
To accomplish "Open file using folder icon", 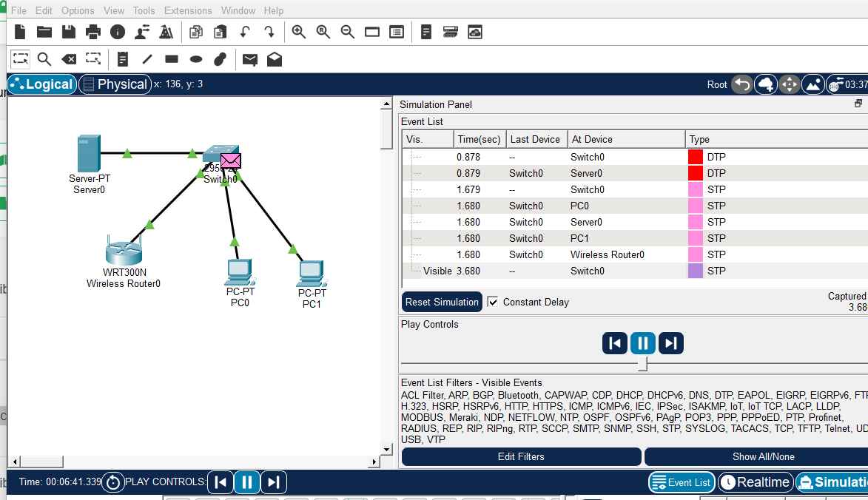I will (44, 32).
